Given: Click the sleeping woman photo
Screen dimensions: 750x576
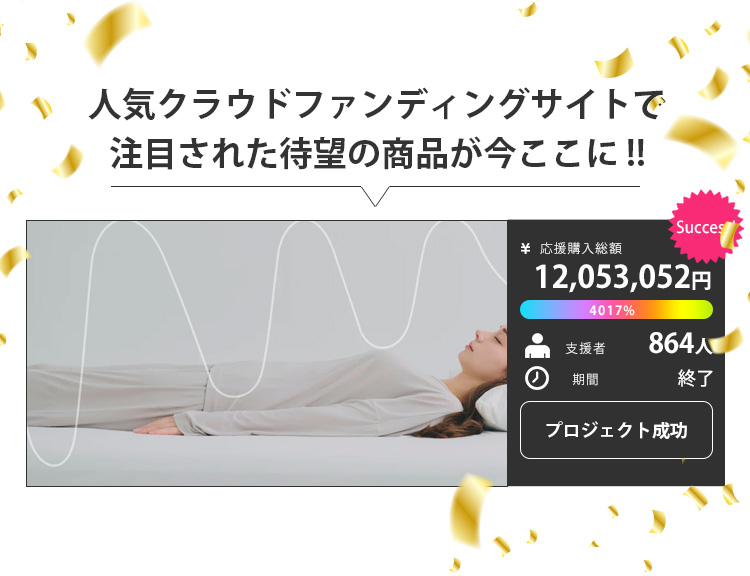Looking at the screenshot, I should click(266, 354).
